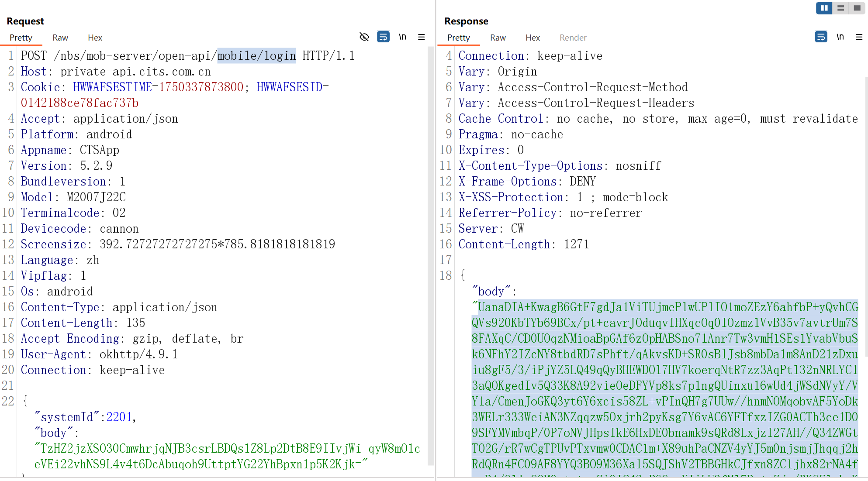Image resolution: width=868 pixels, height=481 pixels.
Task: Select the Pretty tab in the Response panel
Action: 458,38
